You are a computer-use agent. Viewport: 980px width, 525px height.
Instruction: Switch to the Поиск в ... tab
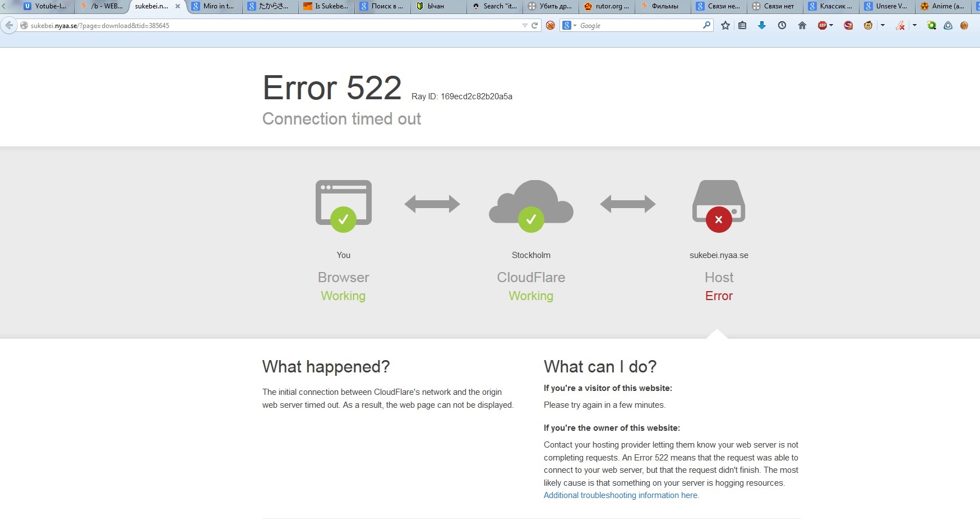point(382,6)
